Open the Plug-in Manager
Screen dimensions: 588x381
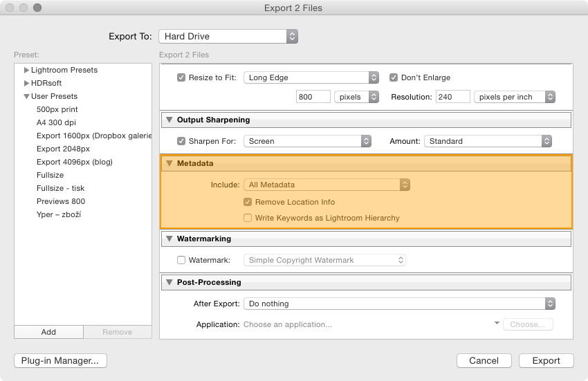coord(60,361)
